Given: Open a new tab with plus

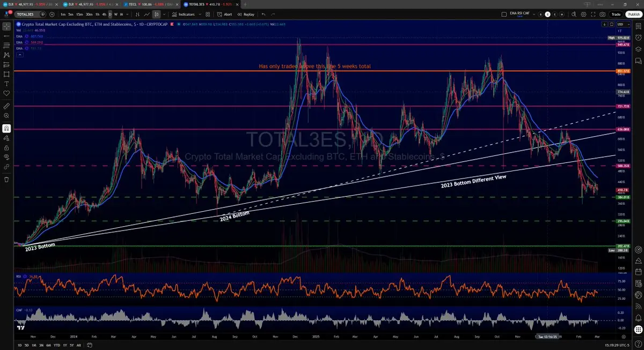Looking at the screenshot, I should pos(245,4).
